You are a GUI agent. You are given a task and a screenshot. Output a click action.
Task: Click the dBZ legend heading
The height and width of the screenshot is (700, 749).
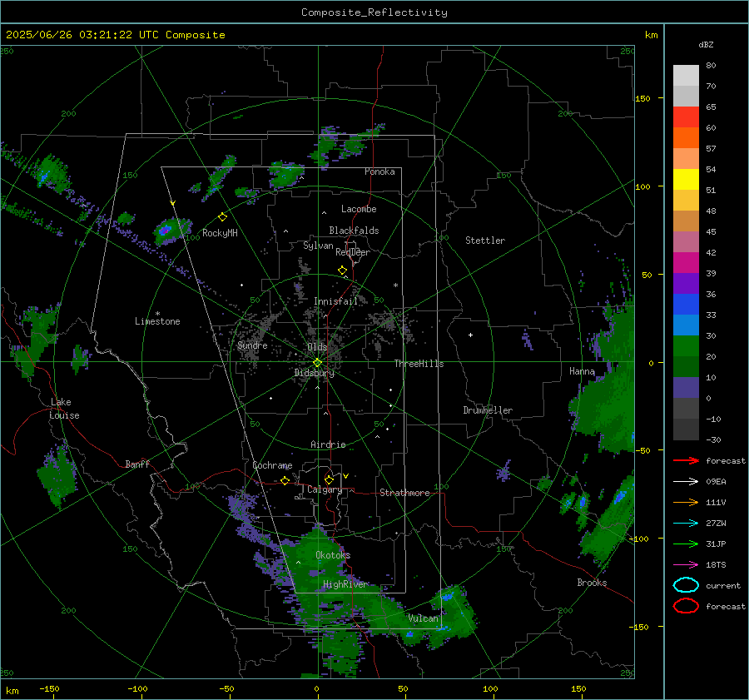tap(706, 44)
